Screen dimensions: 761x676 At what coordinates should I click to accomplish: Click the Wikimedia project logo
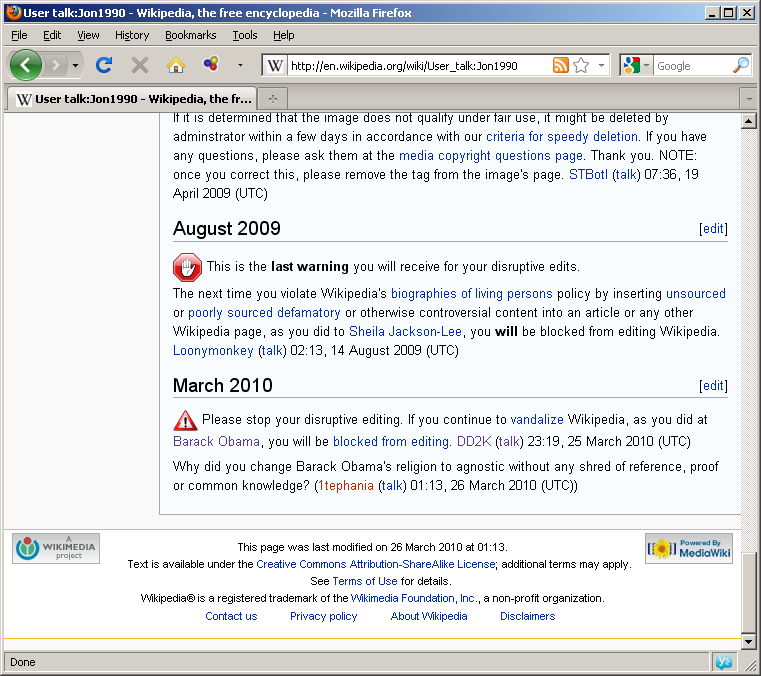point(56,548)
